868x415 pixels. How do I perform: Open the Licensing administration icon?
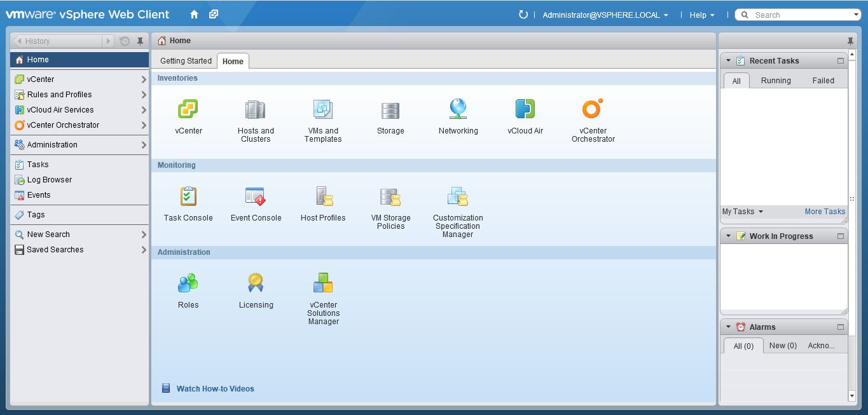(x=256, y=283)
